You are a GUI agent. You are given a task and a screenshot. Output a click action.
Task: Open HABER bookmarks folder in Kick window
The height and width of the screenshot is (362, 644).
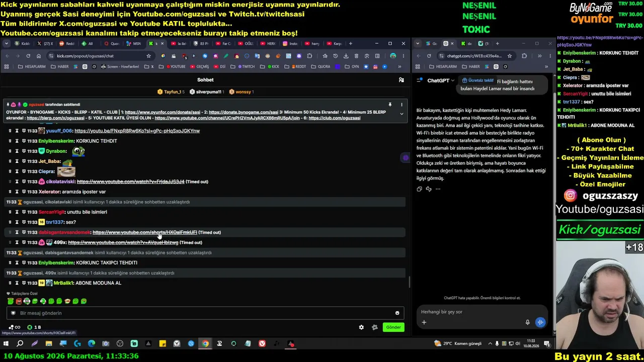(59, 66)
